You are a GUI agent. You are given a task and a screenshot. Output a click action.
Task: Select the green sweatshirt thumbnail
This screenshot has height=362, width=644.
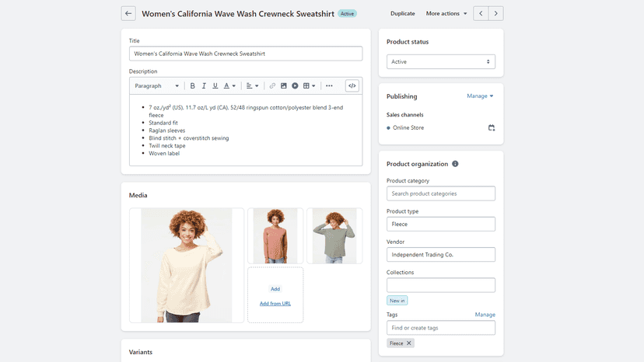[x=334, y=235]
